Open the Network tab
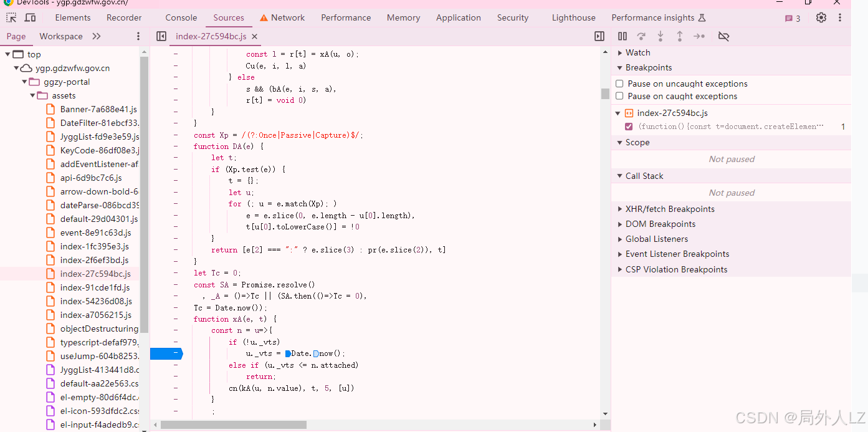The height and width of the screenshot is (432, 868). [x=282, y=17]
